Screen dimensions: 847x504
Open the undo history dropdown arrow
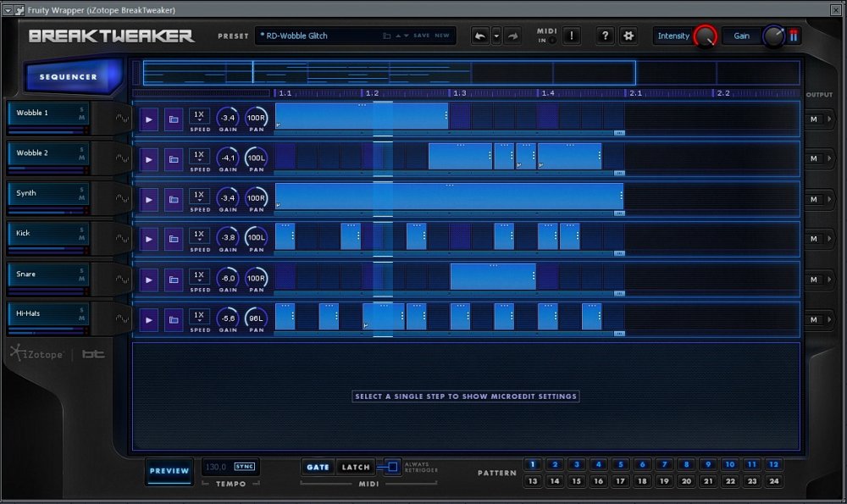[x=495, y=36]
